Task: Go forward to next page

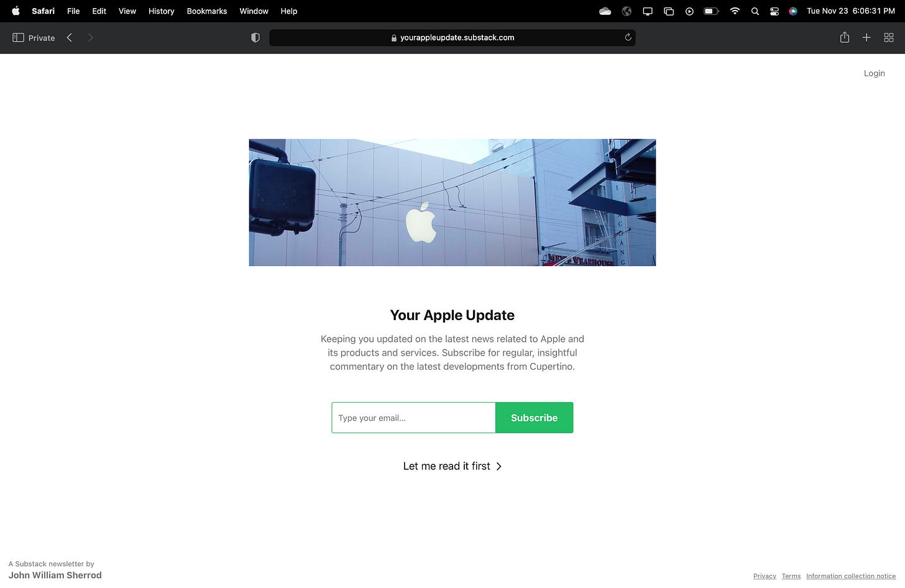Action: pyautogui.click(x=90, y=38)
